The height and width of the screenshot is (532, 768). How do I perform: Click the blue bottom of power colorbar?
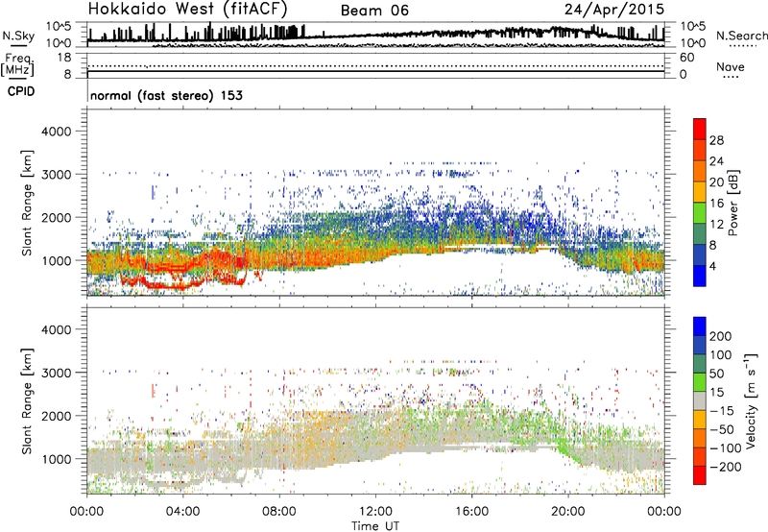click(x=700, y=276)
